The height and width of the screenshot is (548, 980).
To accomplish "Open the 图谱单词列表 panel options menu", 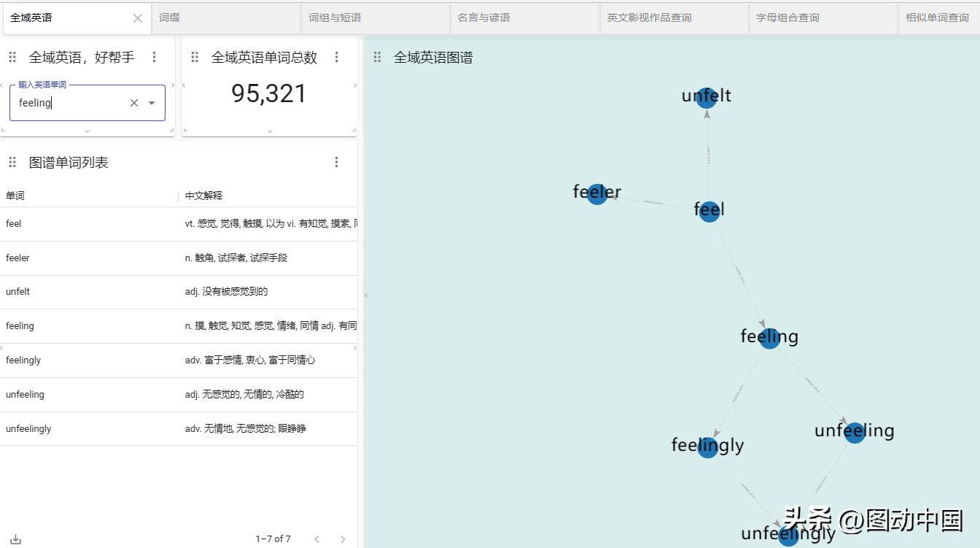I will click(336, 161).
